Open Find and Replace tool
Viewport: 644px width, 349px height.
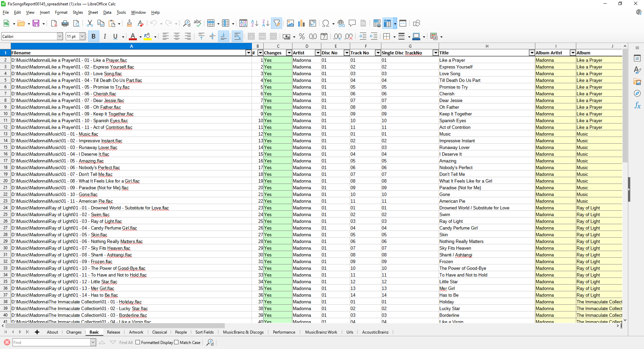(186, 23)
